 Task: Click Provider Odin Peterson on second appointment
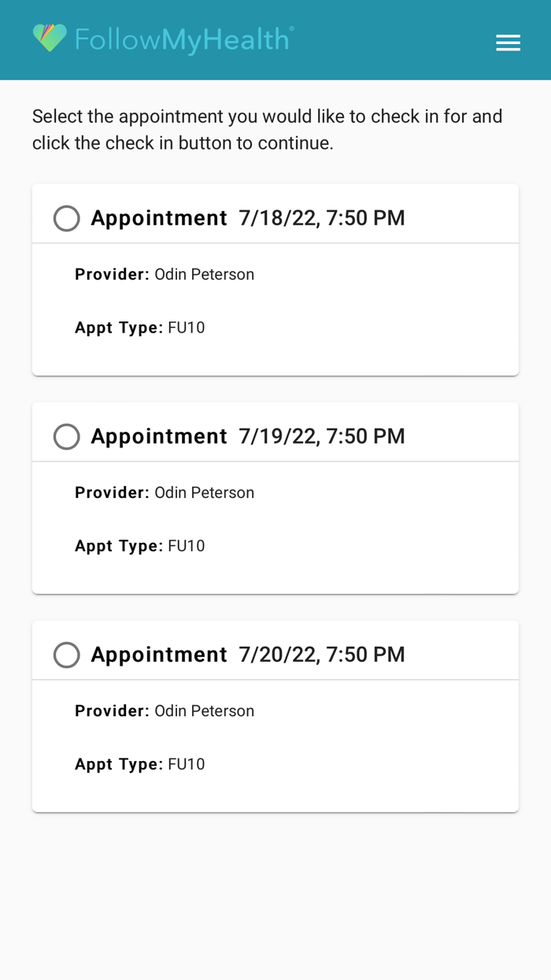[164, 492]
